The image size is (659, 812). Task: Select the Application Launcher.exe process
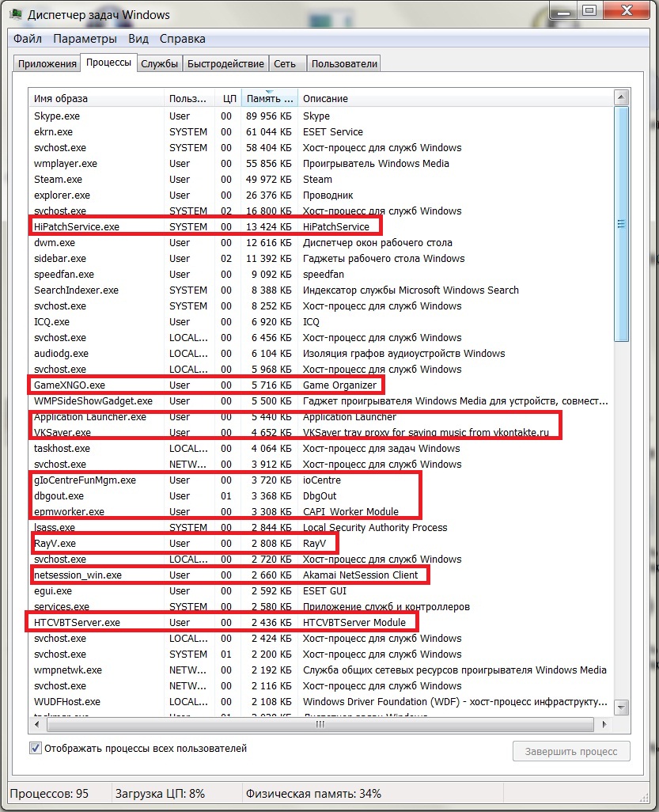point(321,417)
